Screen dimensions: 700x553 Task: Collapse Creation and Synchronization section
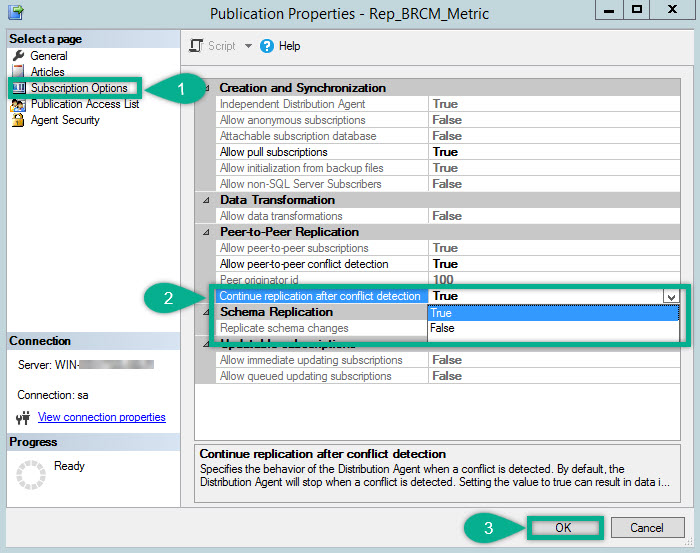(206, 88)
